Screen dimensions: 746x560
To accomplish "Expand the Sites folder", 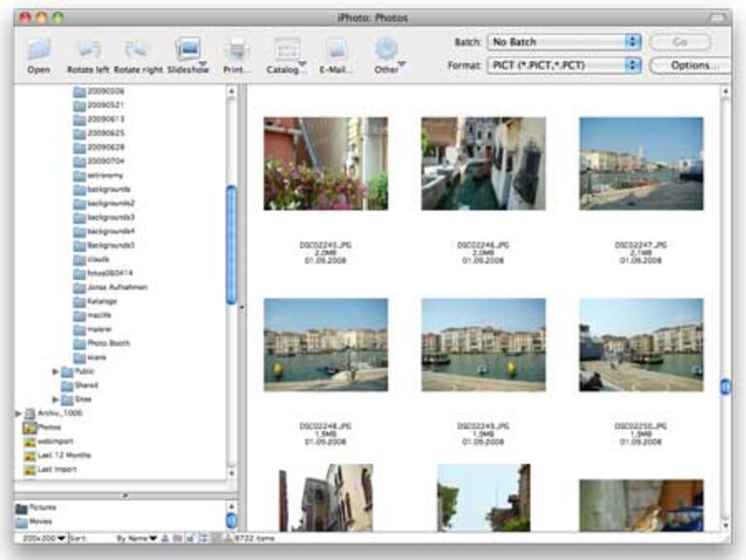I will [x=55, y=399].
